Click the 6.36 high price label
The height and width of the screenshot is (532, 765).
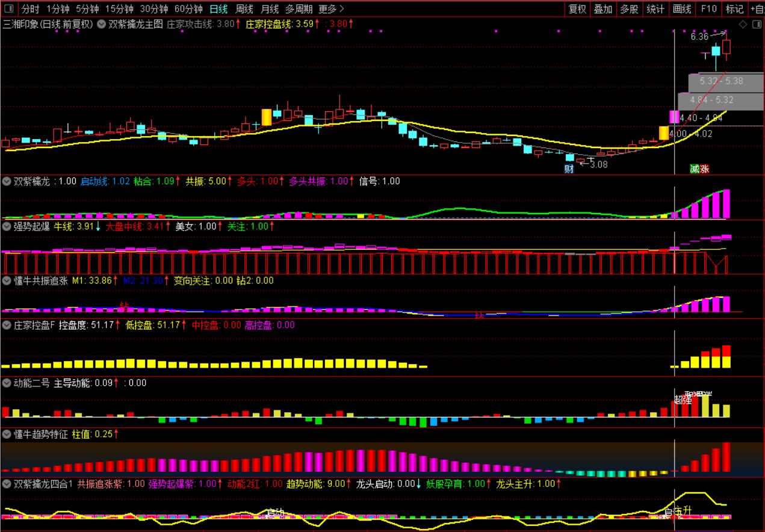click(x=699, y=37)
